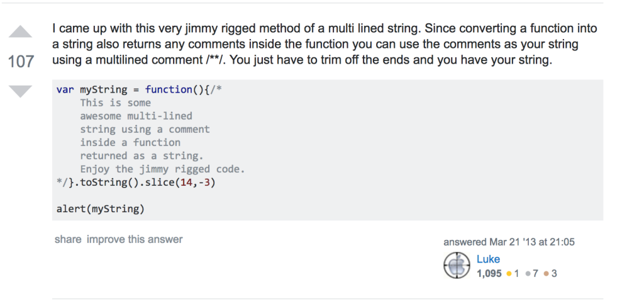Click the silver badge dot
The image size is (644, 306).
click(528, 273)
